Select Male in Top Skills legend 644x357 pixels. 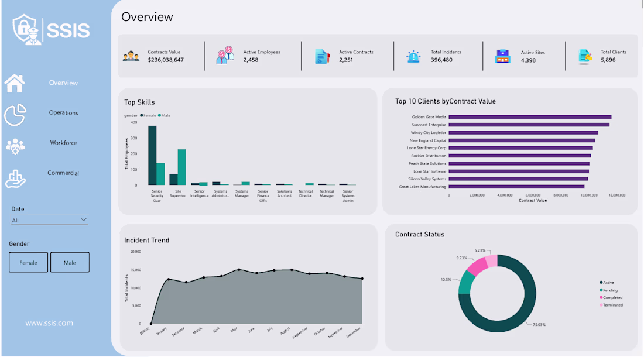(164, 116)
